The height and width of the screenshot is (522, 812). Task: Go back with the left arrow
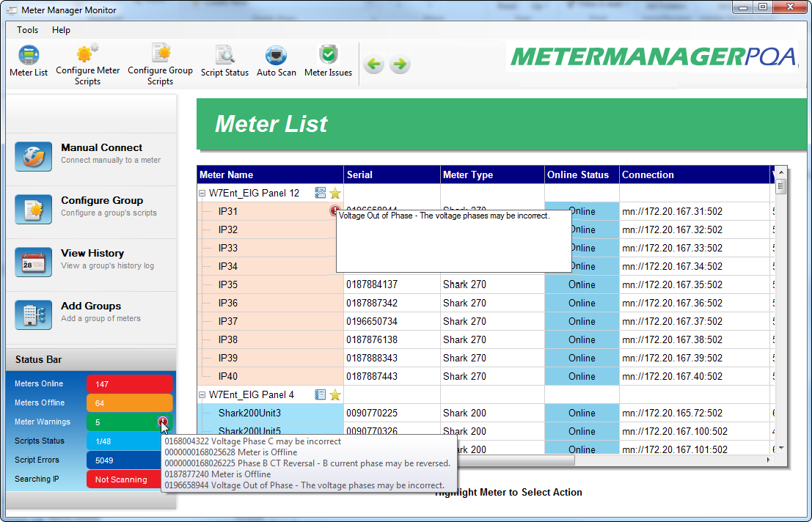pos(374,65)
